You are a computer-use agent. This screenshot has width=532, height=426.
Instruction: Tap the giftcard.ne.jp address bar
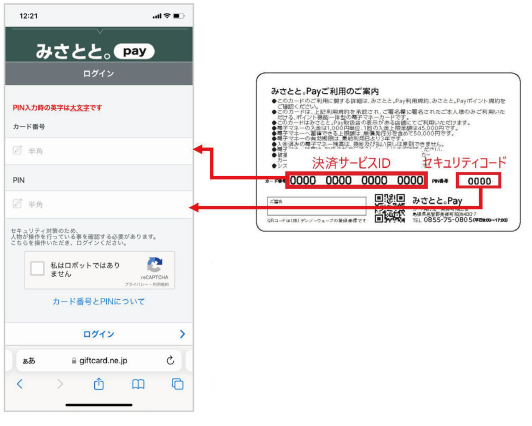(99, 360)
